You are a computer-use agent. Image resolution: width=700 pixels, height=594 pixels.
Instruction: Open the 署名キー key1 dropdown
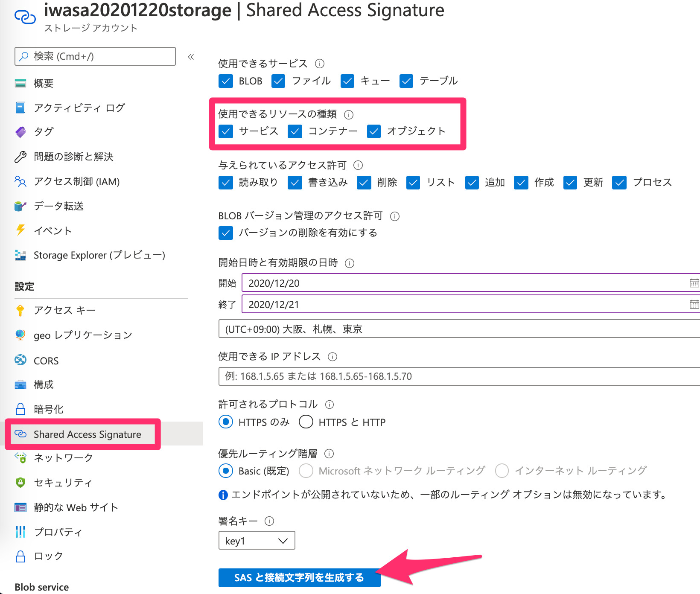click(x=257, y=541)
